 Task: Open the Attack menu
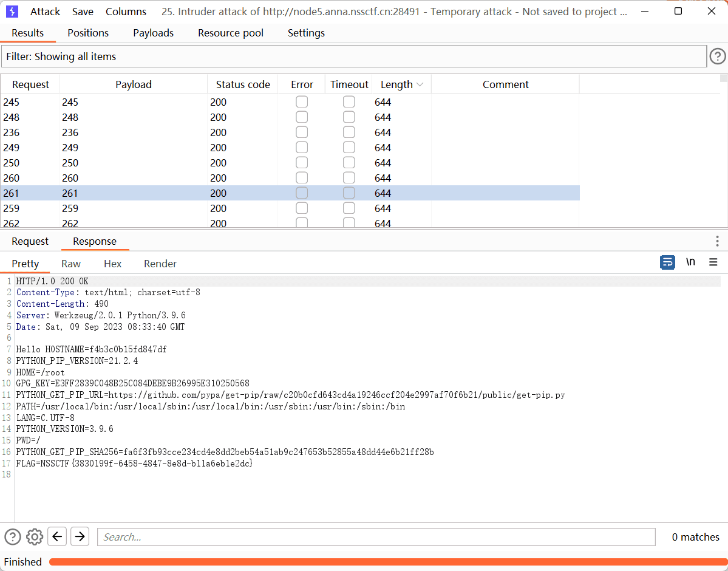pyautogui.click(x=46, y=12)
